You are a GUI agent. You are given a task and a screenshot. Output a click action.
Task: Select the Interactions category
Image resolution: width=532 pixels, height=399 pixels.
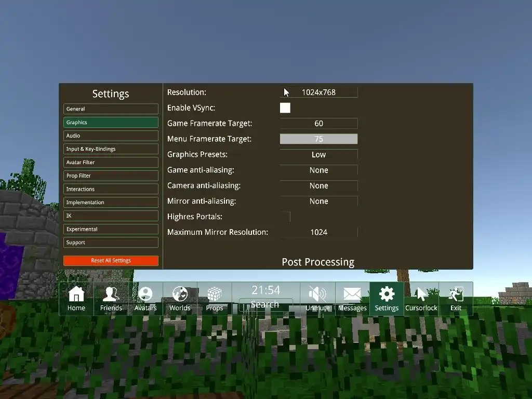[x=111, y=189]
